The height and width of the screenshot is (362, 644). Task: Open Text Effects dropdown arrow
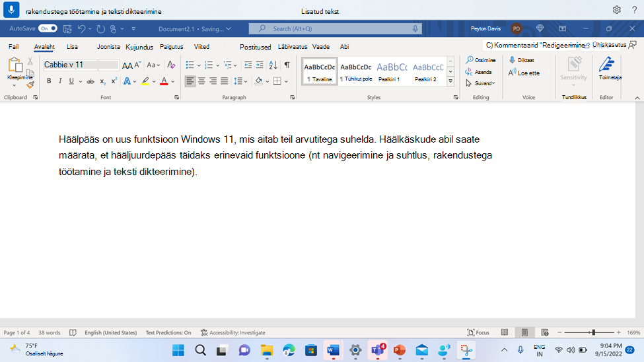pyautogui.click(x=134, y=81)
